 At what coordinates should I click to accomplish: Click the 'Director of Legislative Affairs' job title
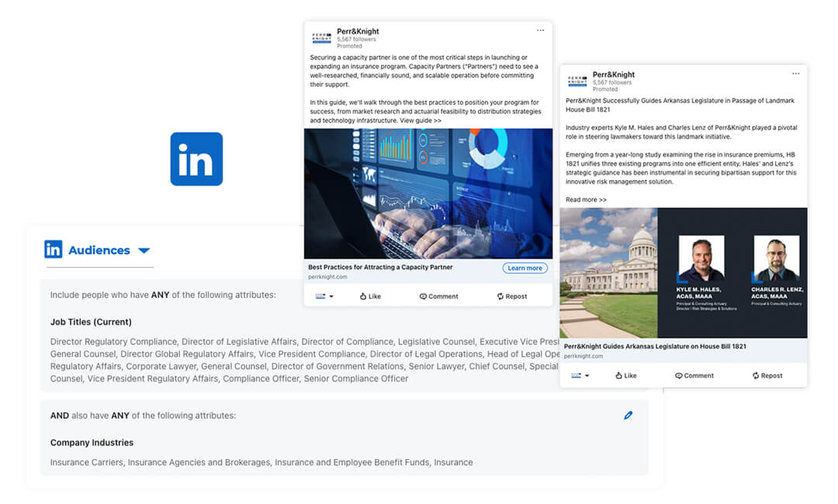click(239, 342)
